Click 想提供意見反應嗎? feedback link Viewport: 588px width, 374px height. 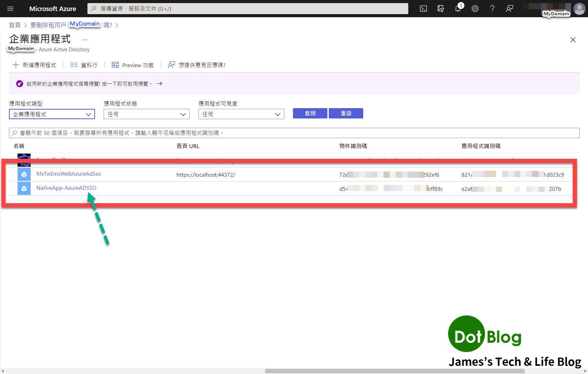pos(197,65)
